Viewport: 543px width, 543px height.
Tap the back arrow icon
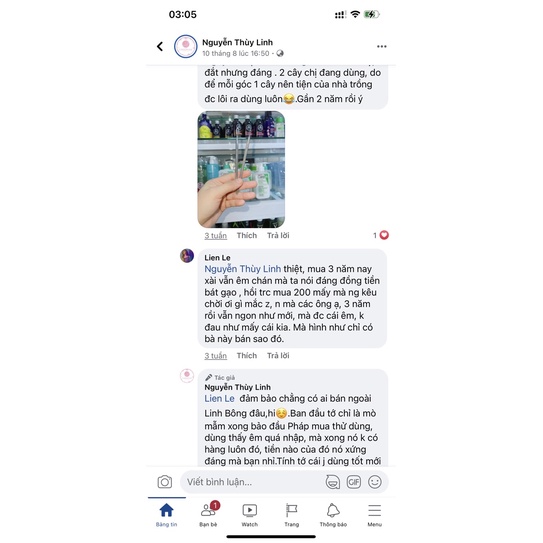[160, 46]
